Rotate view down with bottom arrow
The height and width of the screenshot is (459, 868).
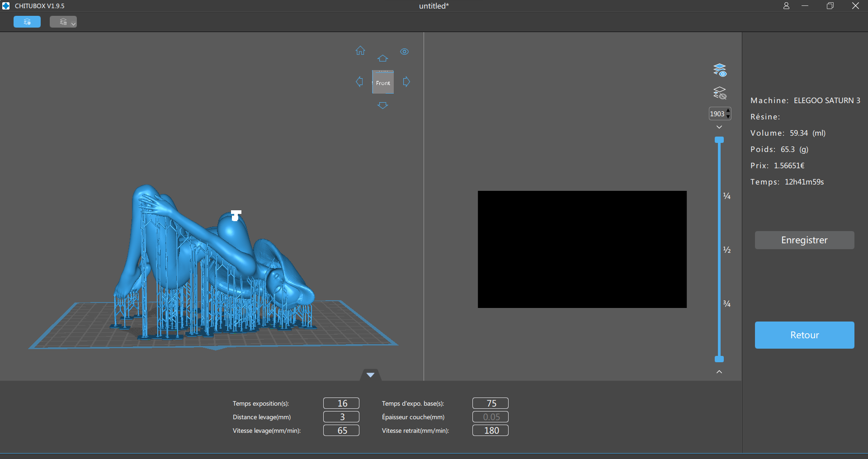[383, 105]
